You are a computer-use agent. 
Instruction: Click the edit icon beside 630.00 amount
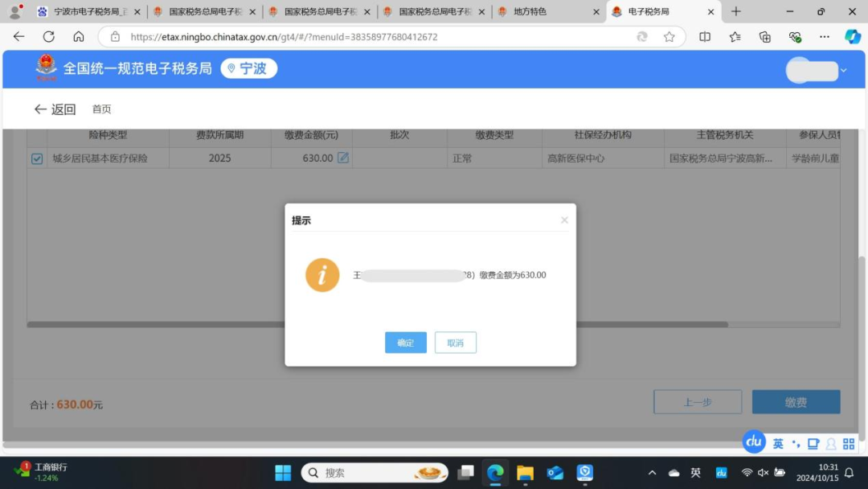coord(343,158)
